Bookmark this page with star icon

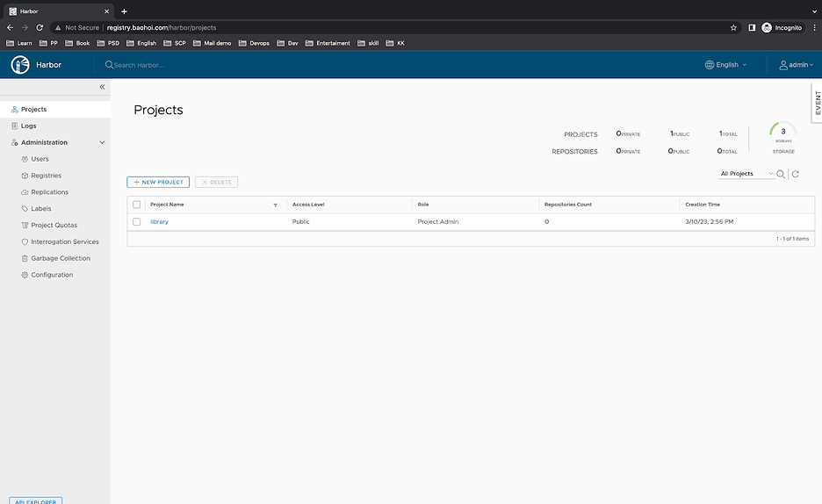[733, 27]
